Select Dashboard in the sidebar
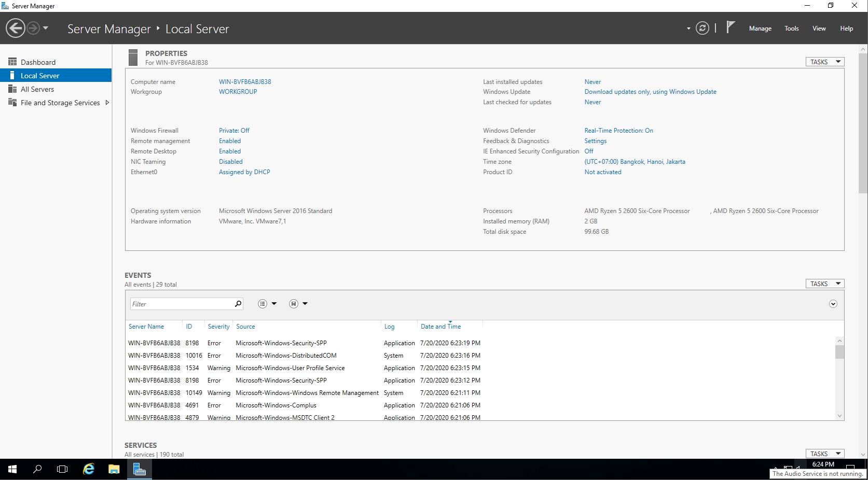Screen dimensions: 868x480 pos(56,62)
